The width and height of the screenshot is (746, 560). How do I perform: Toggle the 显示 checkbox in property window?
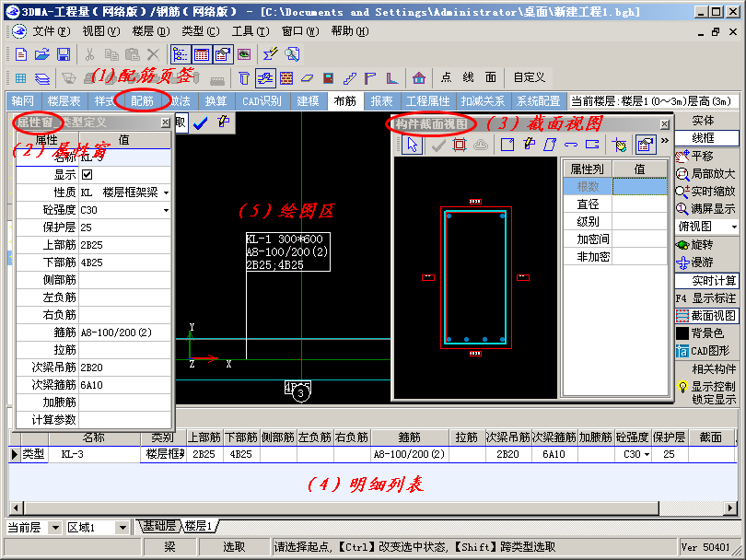click(x=87, y=175)
